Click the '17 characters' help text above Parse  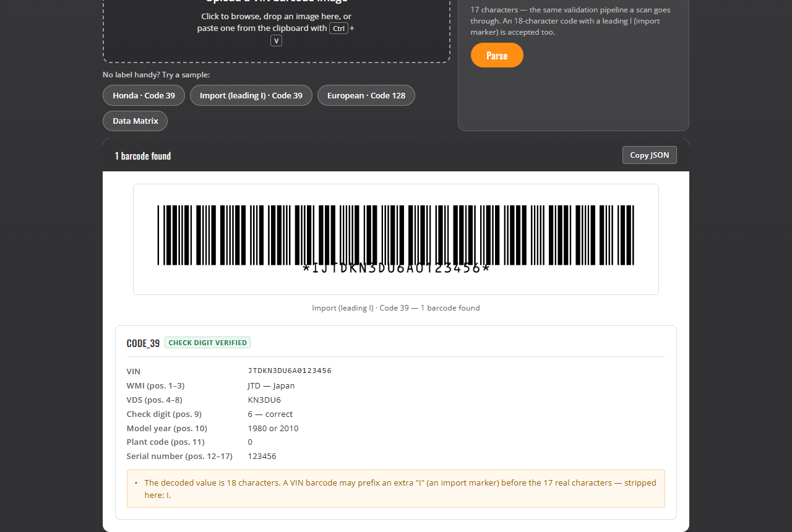pos(570,21)
